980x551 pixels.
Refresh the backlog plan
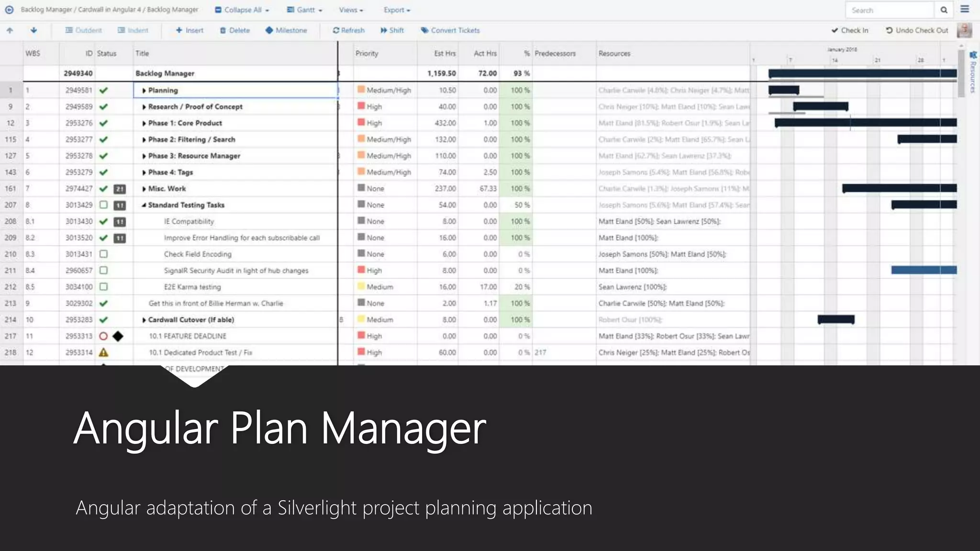tap(349, 30)
